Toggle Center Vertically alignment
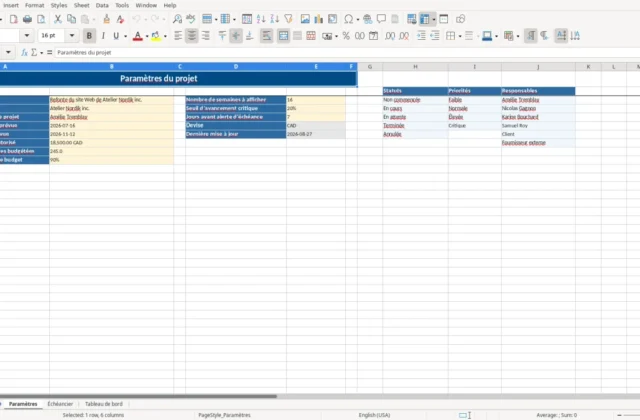640x420 pixels. click(236, 36)
